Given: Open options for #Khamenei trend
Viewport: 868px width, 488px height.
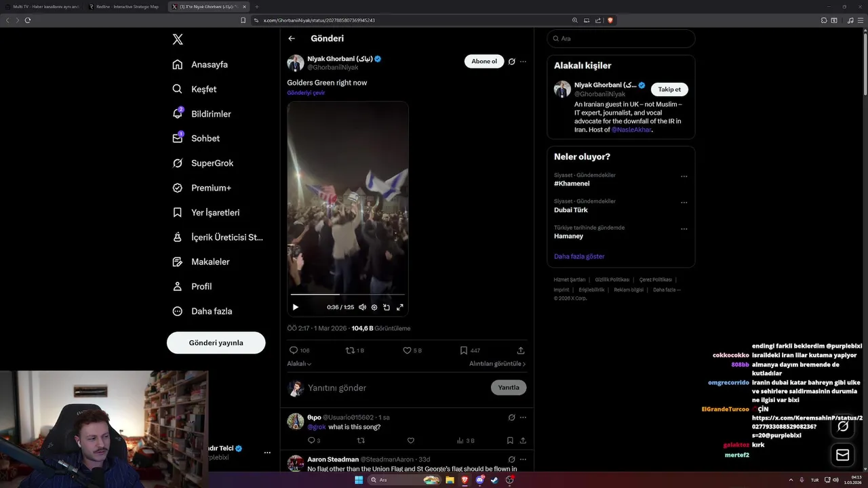Looking at the screenshot, I should coord(684,176).
